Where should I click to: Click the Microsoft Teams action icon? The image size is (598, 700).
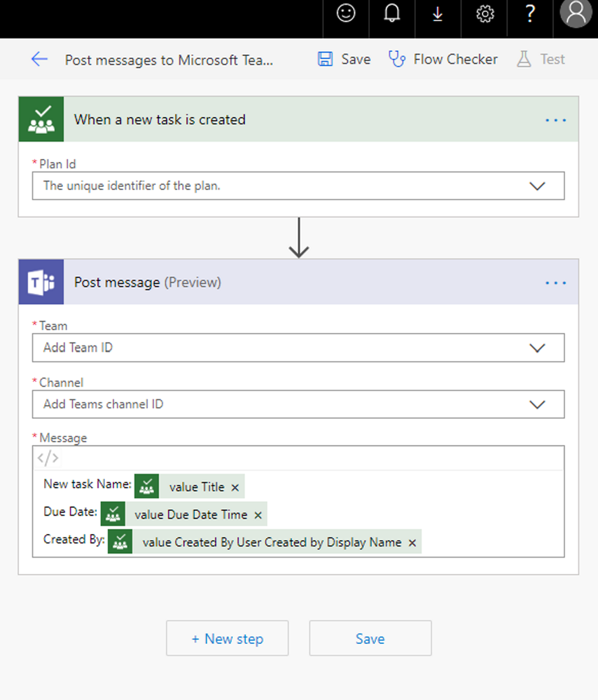[41, 282]
